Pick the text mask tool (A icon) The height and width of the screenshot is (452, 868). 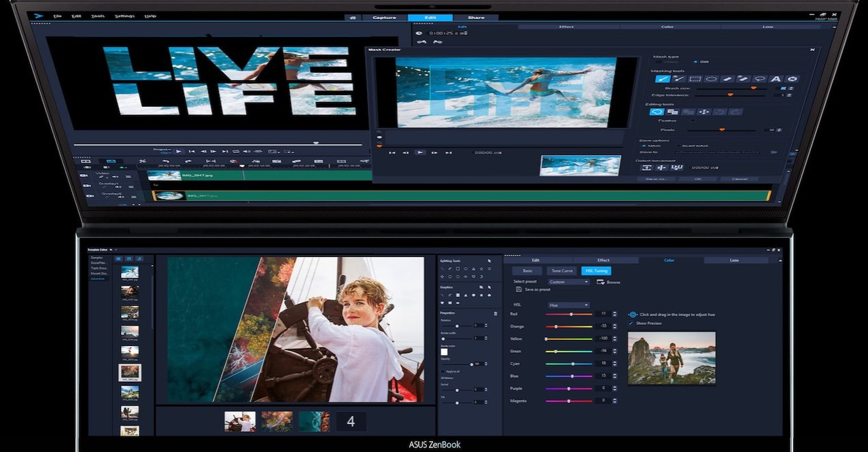pos(776,80)
